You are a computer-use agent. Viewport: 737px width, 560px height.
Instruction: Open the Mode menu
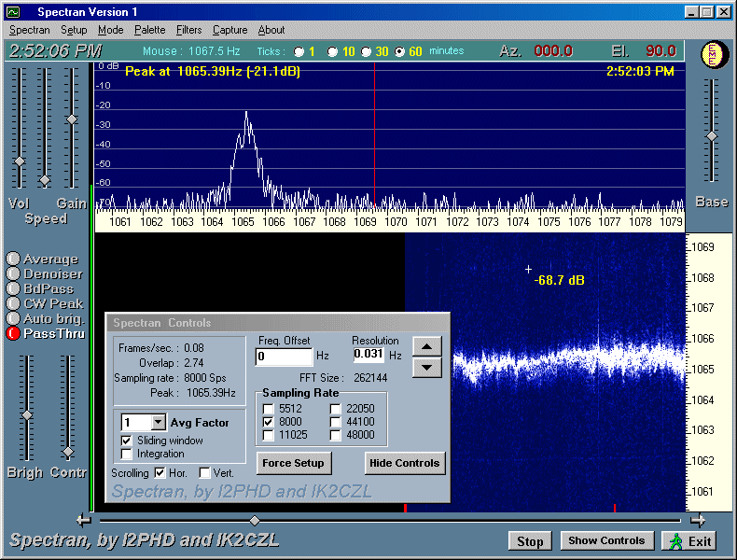pos(110,30)
